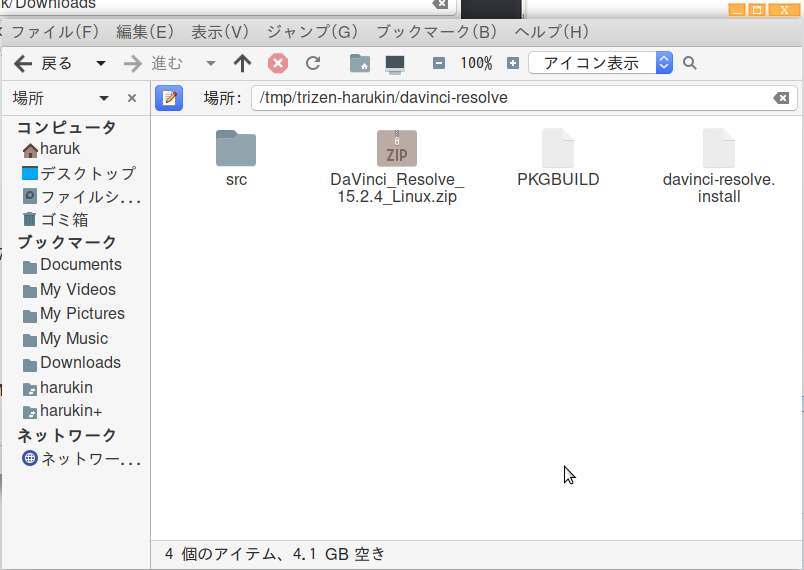Zoom out with the minus button
The image size is (804, 570).
(x=439, y=64)
